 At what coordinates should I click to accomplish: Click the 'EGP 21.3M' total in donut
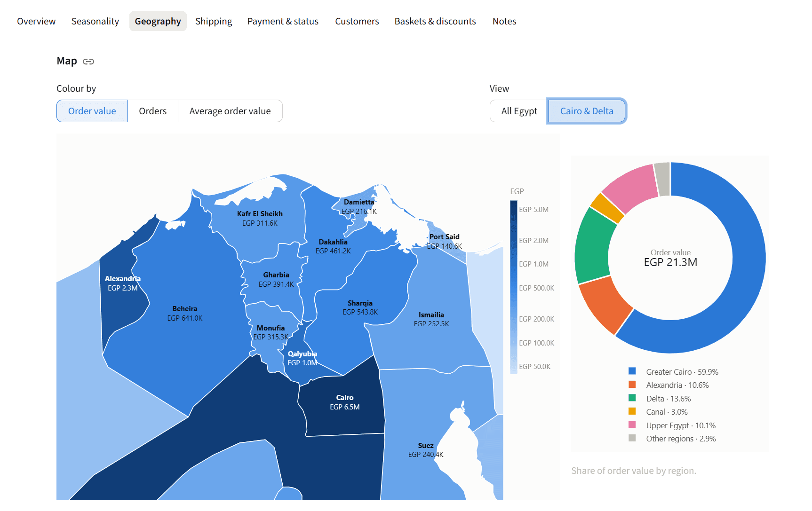[670, 262]
